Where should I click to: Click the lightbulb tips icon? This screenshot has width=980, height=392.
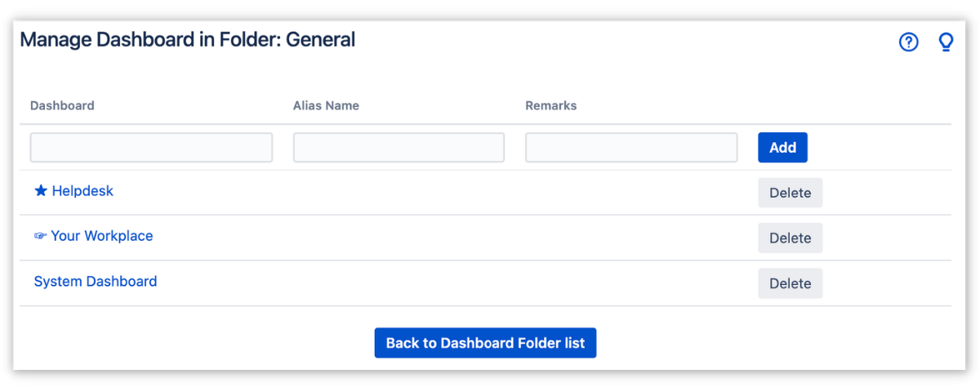[946, 42]
